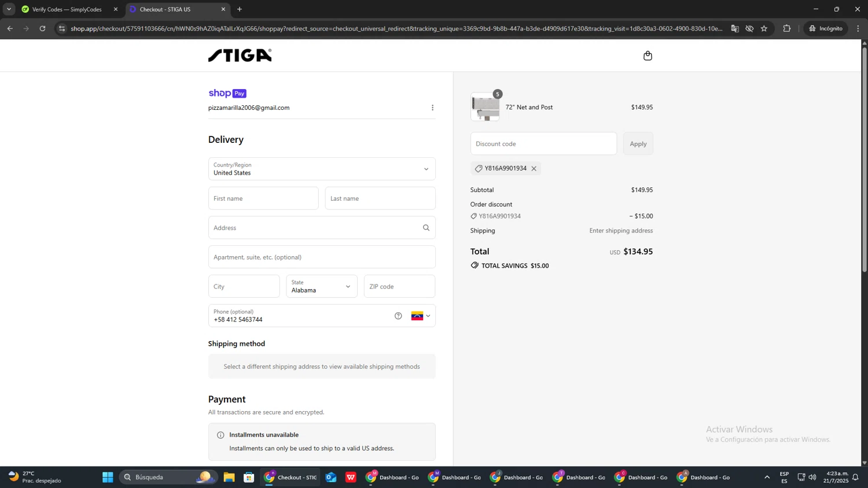Click the ESP ES language indicator
This screenshot has width=868, height=488.
785,477
